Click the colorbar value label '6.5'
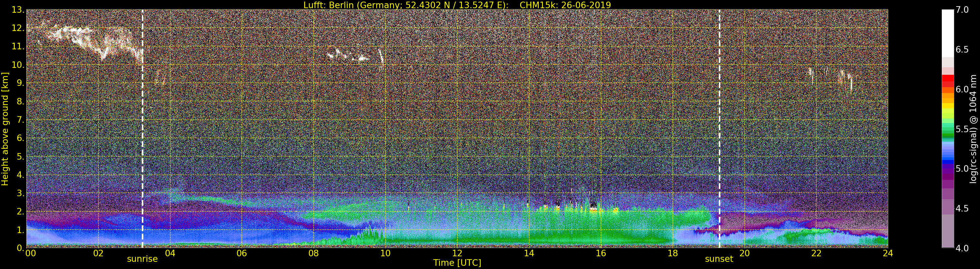This screenshot has height=269, width=980. click(962, 50)
